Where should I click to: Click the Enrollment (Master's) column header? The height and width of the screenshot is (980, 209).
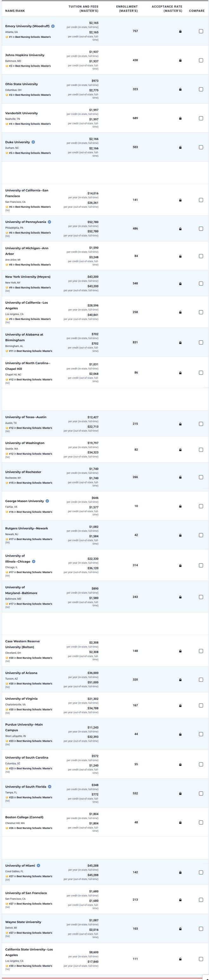127,9
